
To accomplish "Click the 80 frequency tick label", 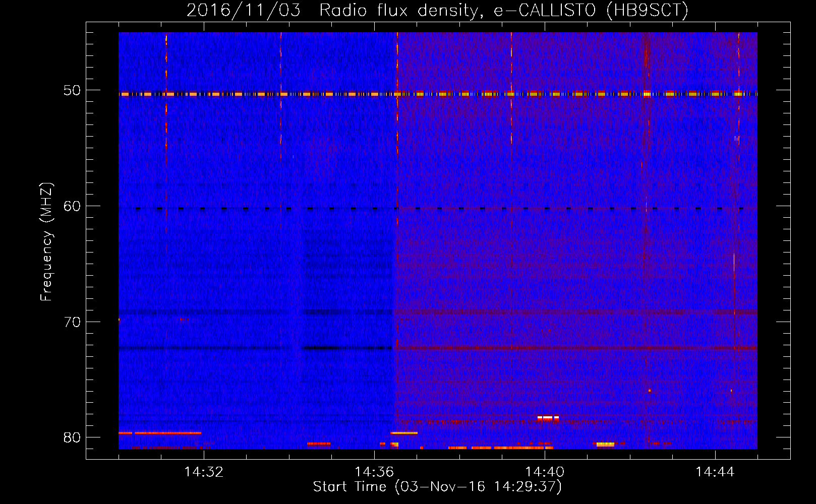I will tap(72, 437).
